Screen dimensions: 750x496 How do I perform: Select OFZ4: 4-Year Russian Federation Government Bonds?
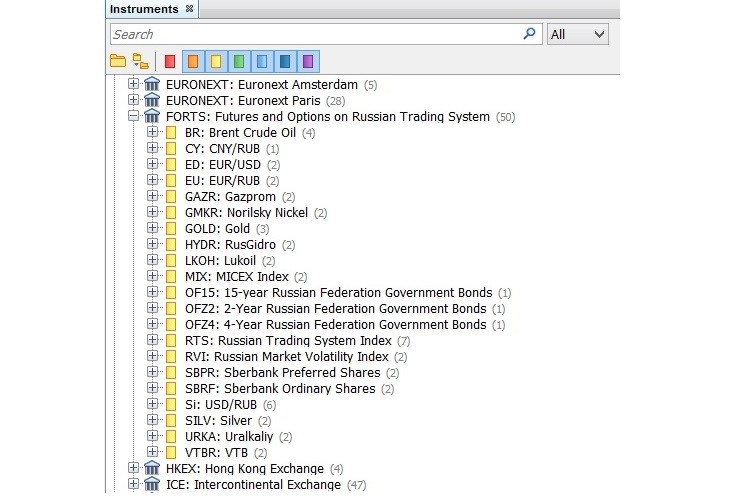(x=336, y=324)
